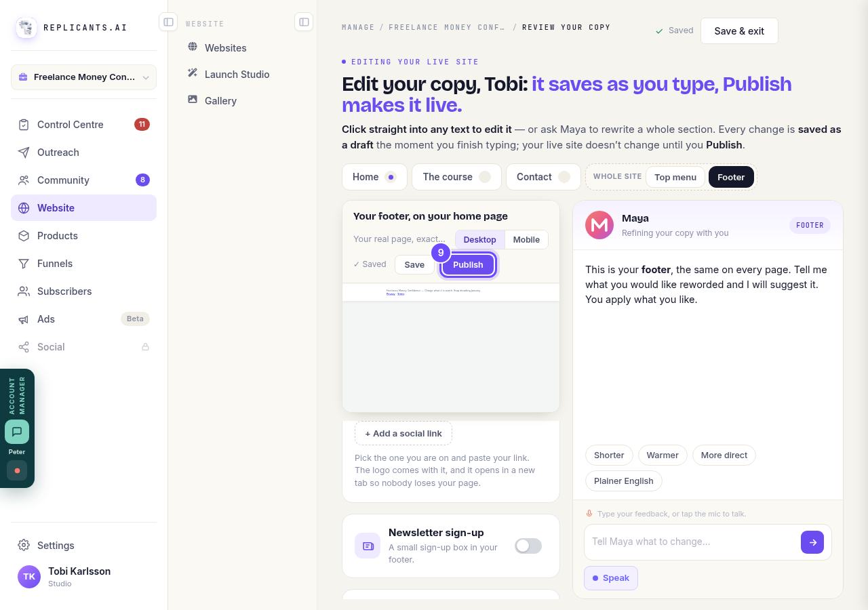Select the Contact page tab
This screenshot has height=610, width=868.
(x=543, y=177)
